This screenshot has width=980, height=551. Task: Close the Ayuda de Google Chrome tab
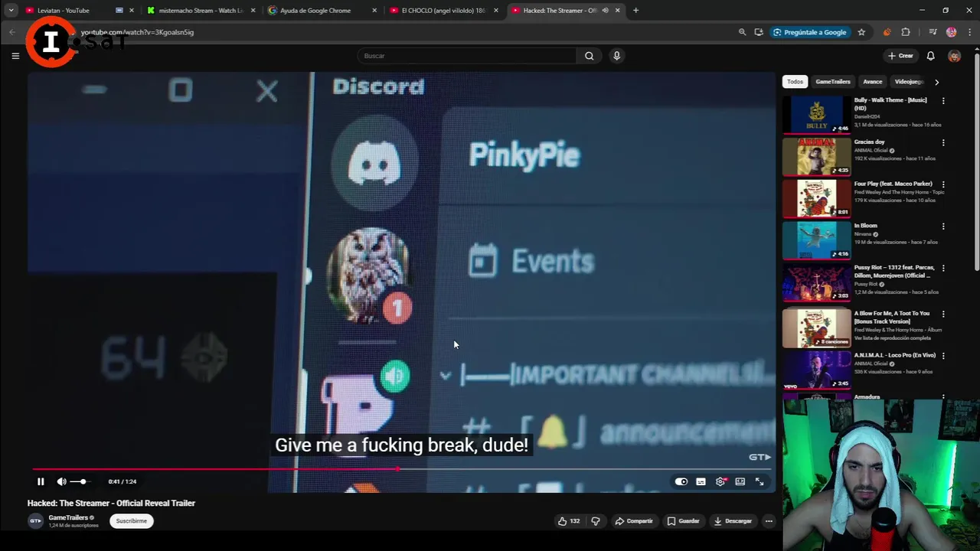(374, 11)
